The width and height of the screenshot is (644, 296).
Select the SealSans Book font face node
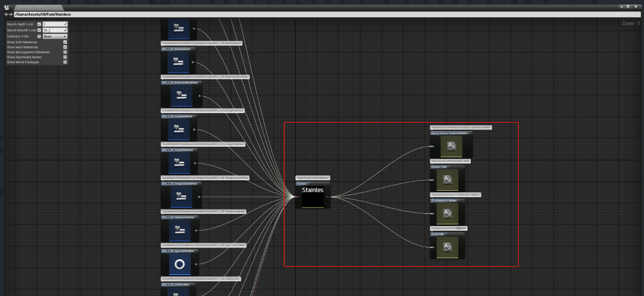click(x=447, y=180)
